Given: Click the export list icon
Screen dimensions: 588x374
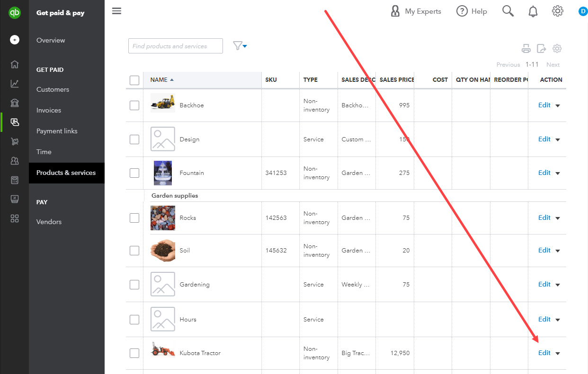Looking at the screenshot, I should pos(542,48).
